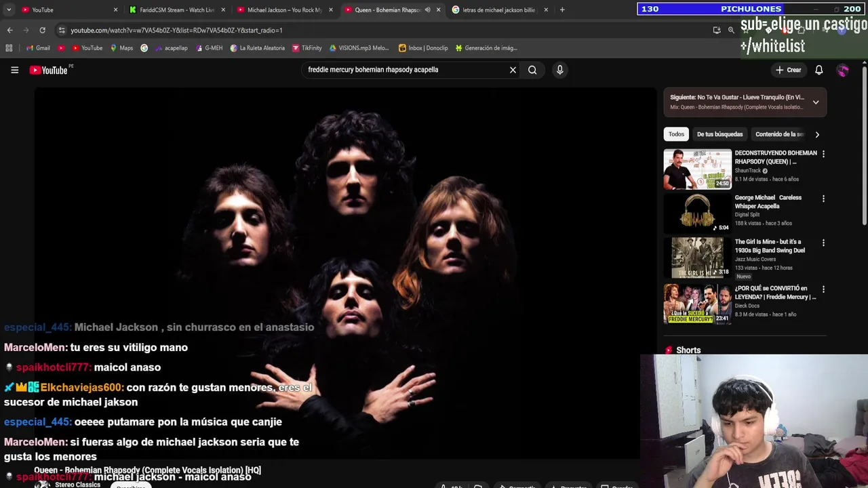This screenshot has width=868, height=488.
Task: Open the labeled YouTube bookmark
Action: click(87, 48)
